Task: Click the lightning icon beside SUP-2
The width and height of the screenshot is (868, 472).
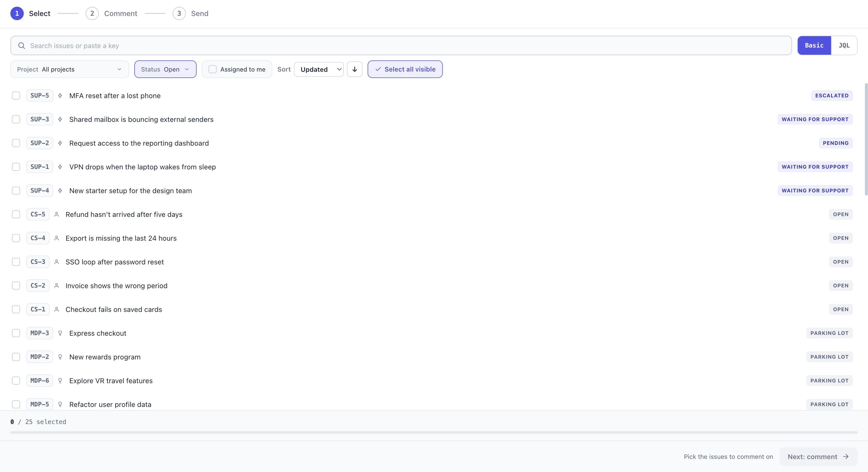Action: 60,143
